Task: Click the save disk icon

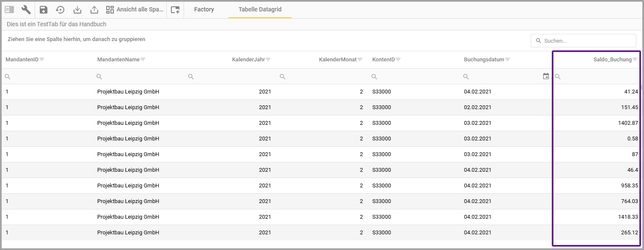Action: (x=44, y=9)
